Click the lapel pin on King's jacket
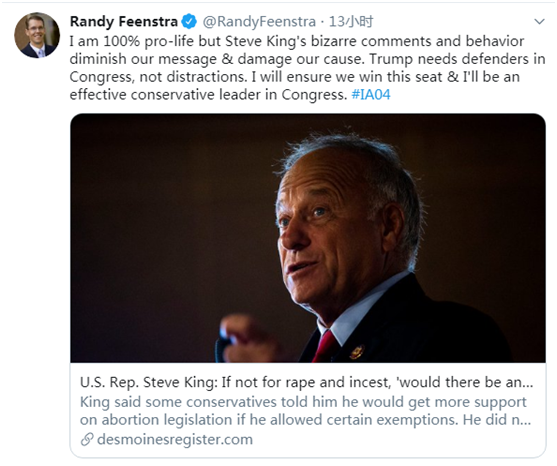The width and height of the screenshot is (557, 466). pos(357,351)
